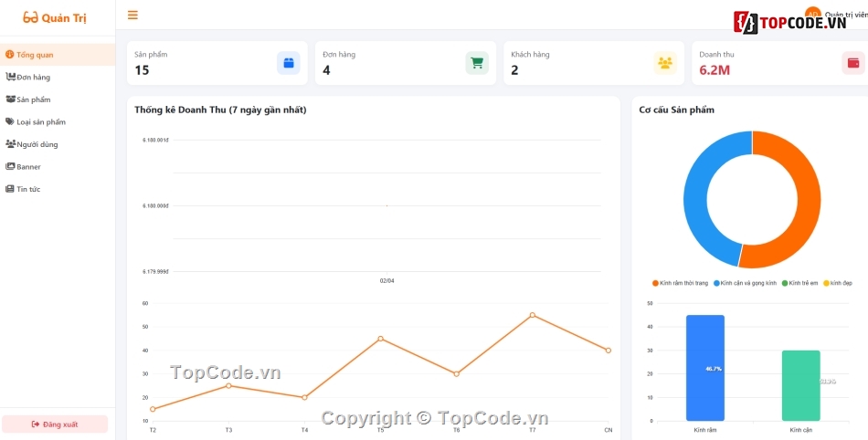This screenshot has width=868, height=440.
Task: Click the Khách hàng count value 2
Action: tap(514, 70)
